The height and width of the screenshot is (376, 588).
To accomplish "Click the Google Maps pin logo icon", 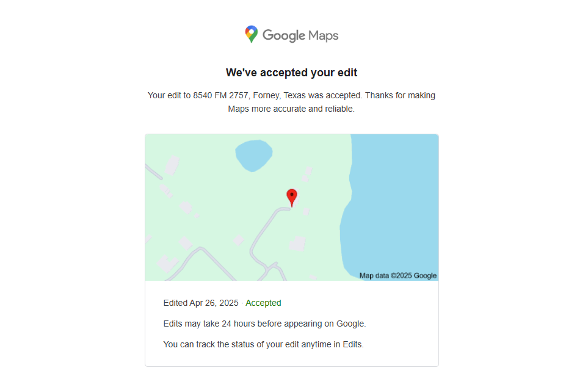I will point(251,34).
